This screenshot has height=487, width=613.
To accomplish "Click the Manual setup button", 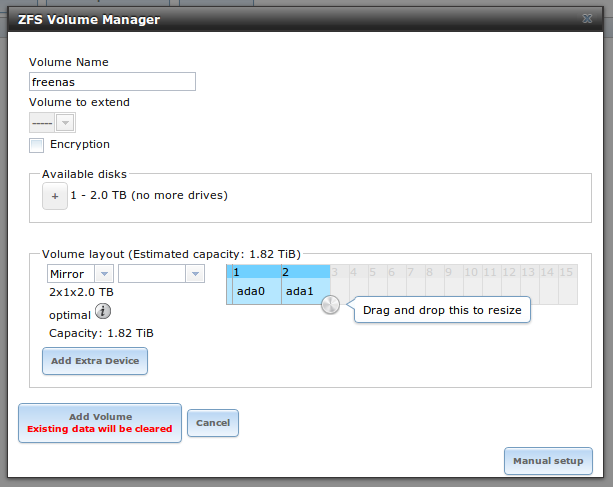I will click(548, 461).
